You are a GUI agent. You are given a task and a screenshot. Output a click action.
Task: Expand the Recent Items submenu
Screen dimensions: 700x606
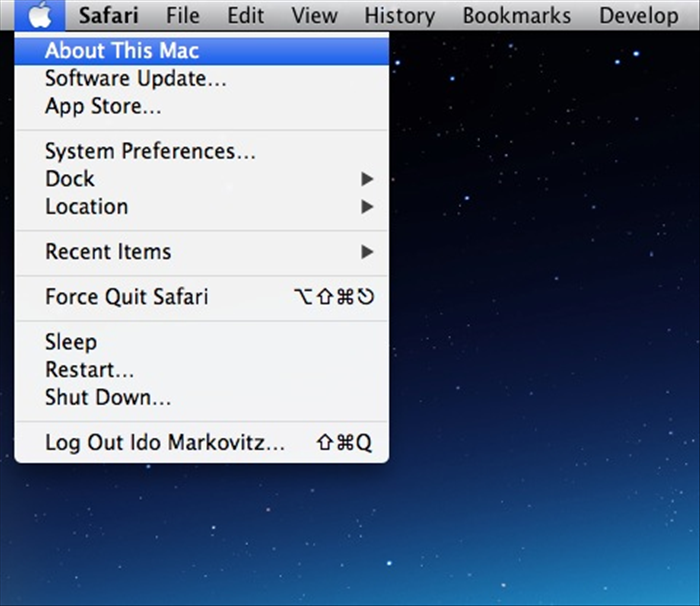point(202,251)
